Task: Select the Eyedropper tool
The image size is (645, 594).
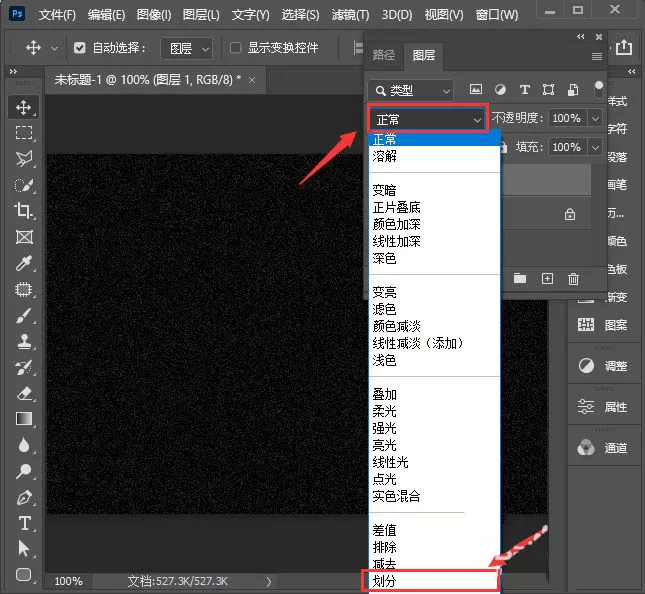Action: coord(23,263)
